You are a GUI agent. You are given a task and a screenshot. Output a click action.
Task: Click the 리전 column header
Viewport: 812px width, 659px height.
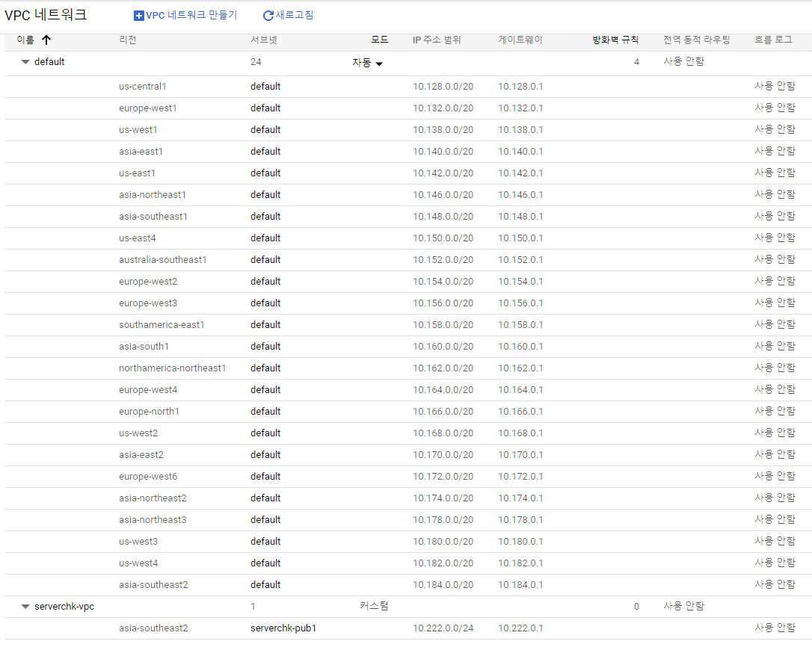click(x=127, y=40)
